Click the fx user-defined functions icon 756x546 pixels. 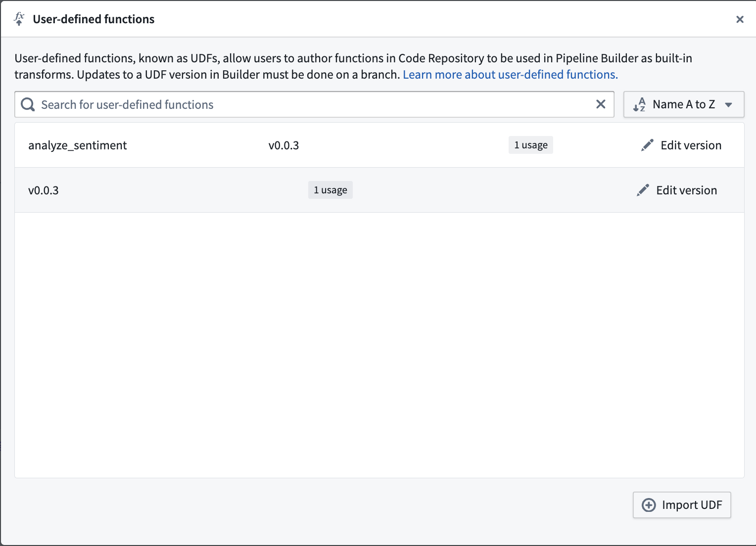18,18
